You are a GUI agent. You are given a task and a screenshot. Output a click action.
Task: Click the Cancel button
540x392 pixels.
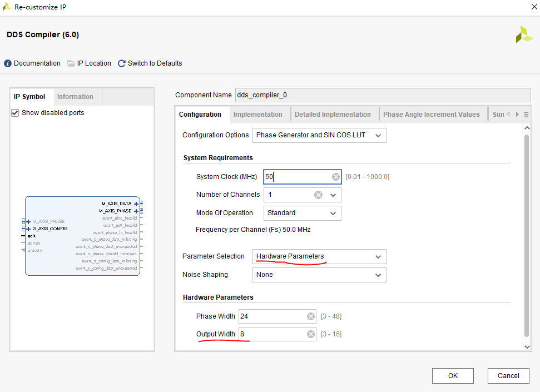[508, 376]
